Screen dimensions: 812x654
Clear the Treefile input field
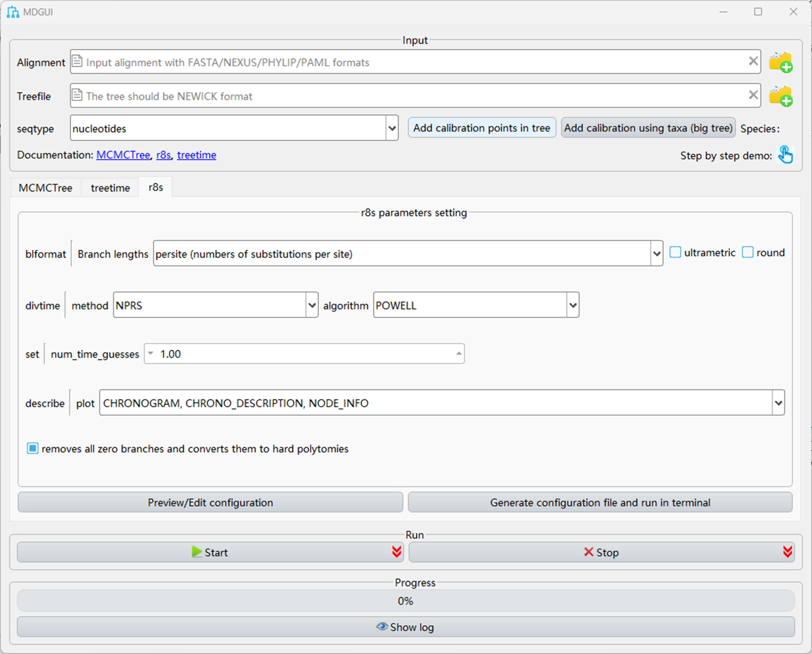(753, 95)
